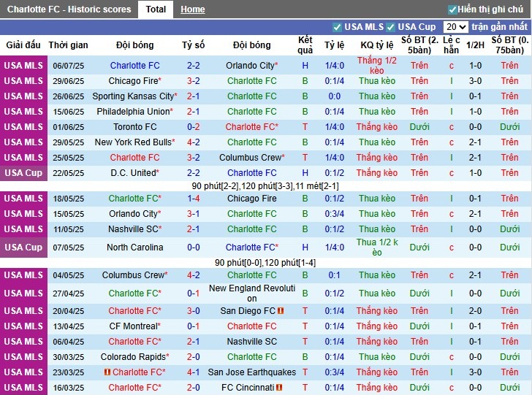Click North Carolina team name
This screenshot has height=395, width=532.
pos(135,248)
